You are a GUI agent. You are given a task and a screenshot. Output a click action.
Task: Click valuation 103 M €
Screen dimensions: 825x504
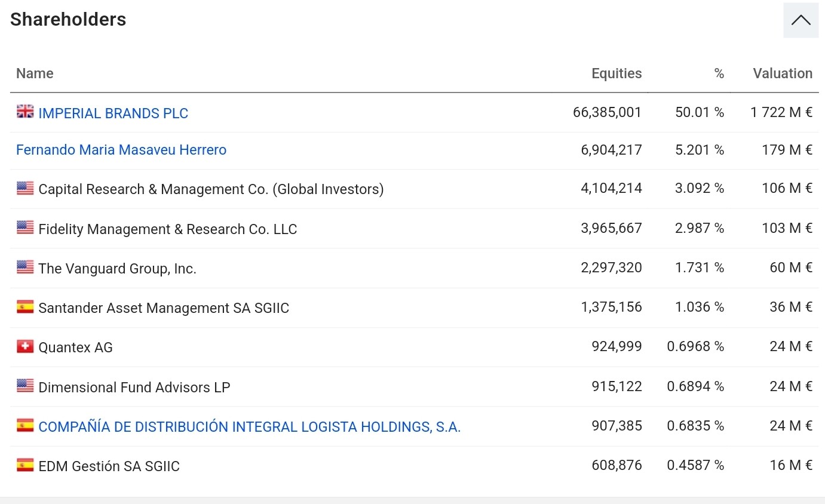tap(787, 228)
